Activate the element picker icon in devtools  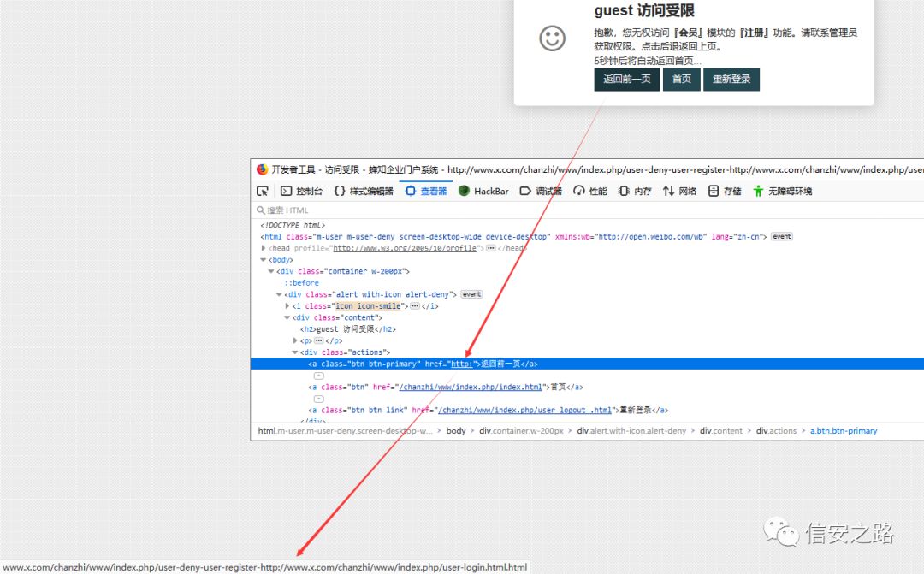click(263, 191)
